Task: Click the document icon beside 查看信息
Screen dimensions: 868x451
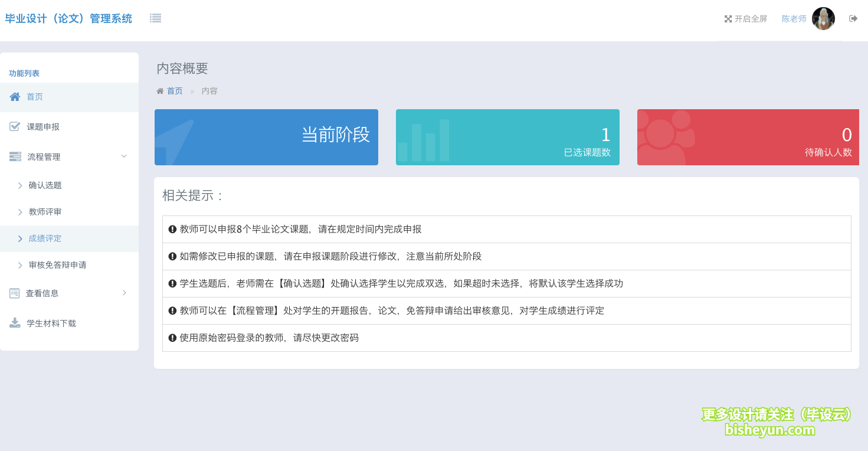Action: pos(14,293)
